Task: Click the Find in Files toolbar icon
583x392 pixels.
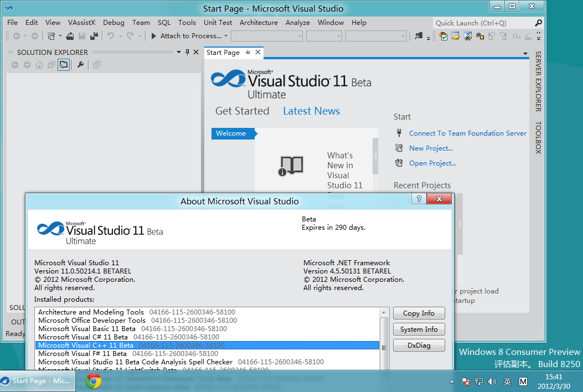Action: point(419,36)
